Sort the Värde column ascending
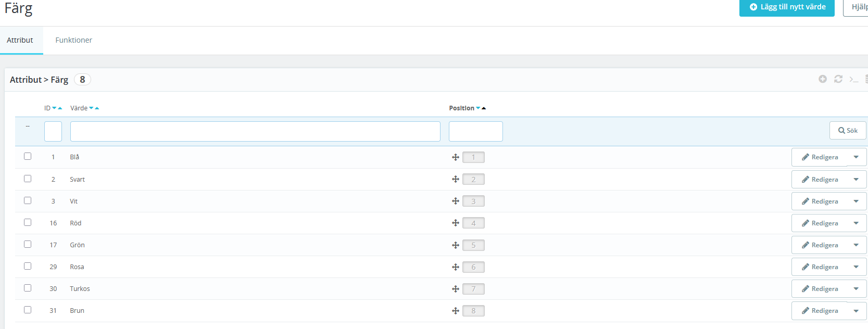 (x=97, y=108)
